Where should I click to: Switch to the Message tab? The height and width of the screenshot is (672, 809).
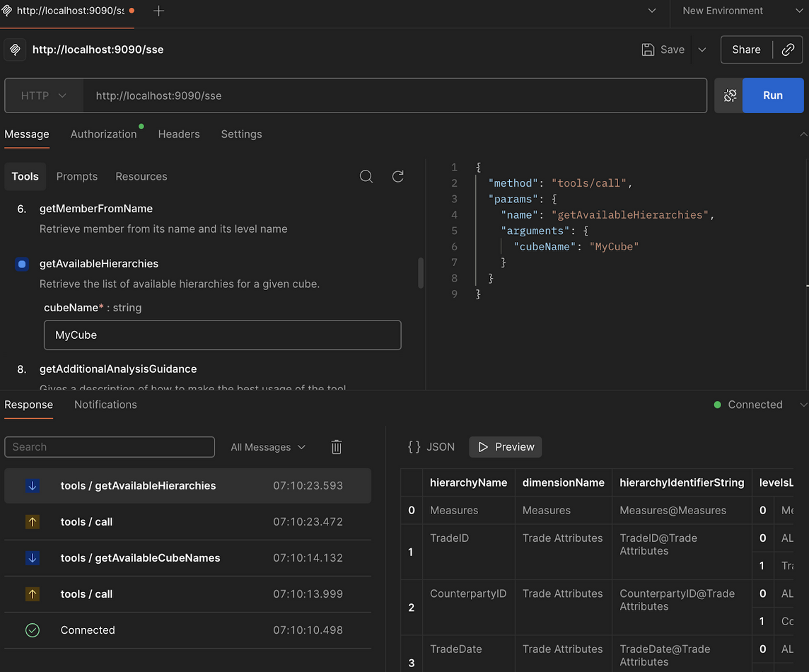pyautogui.click(x=27, y=134)
